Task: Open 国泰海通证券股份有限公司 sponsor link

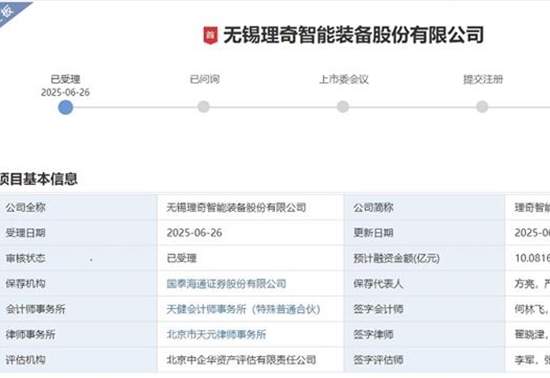Action: click(226, 284)
